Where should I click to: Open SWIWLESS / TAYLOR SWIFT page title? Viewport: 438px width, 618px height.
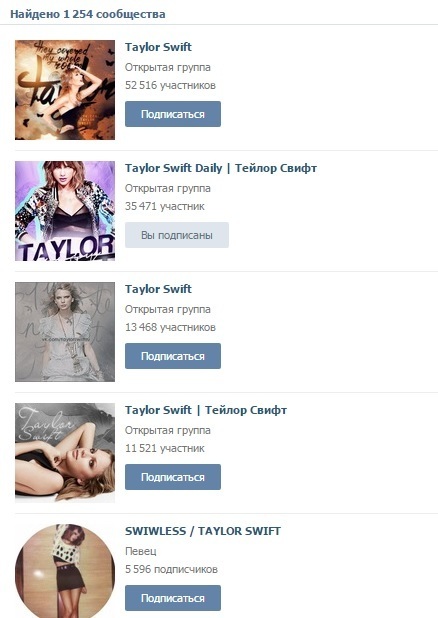point(203,531)
